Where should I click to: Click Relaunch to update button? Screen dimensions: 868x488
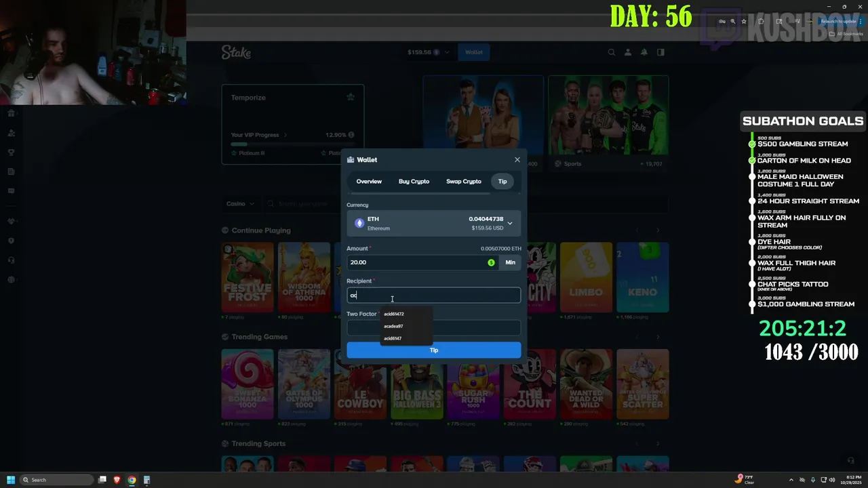click(840, 22)
